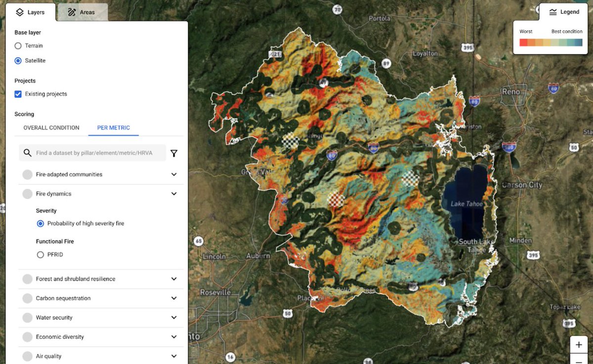593x364 pixels.
Task: Click the Interstate 580 highway shield
Action: click(x=509, y=147)
